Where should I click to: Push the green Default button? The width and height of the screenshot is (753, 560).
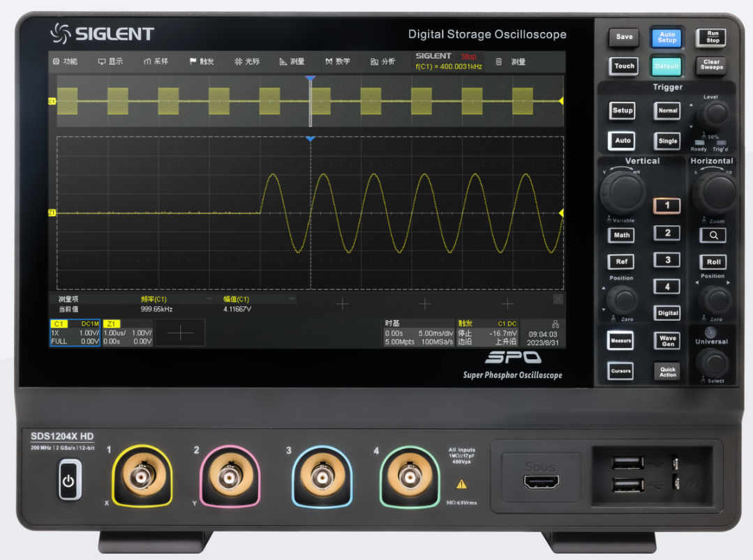pyautogui.click(x=667, y=66)
